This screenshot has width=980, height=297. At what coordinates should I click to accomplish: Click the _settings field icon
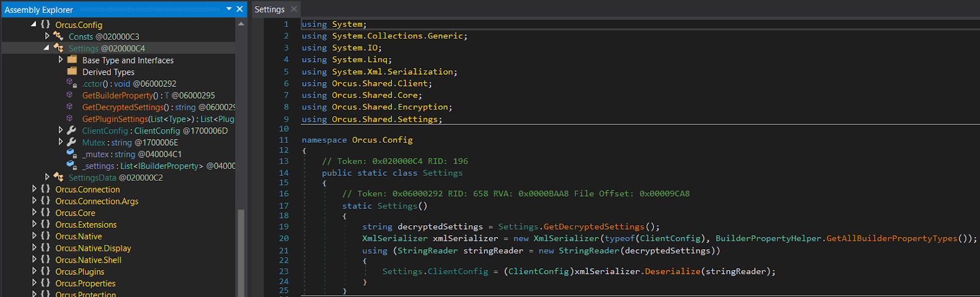point(71,165)
